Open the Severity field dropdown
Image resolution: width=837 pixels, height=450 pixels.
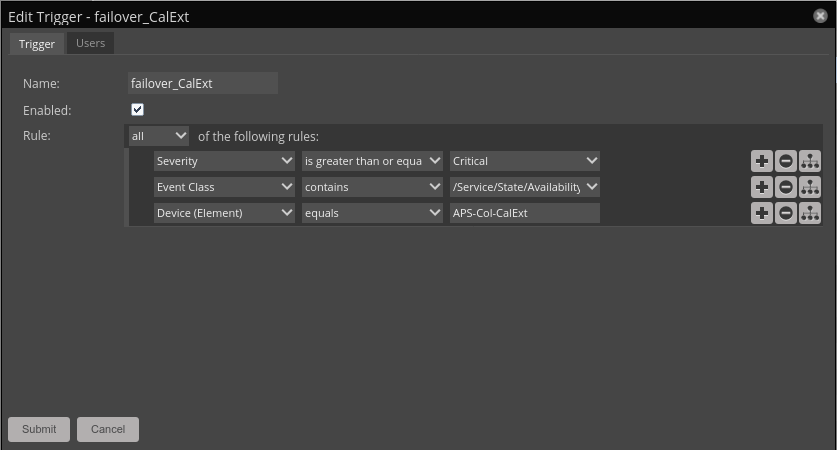[x=224, y=161]
